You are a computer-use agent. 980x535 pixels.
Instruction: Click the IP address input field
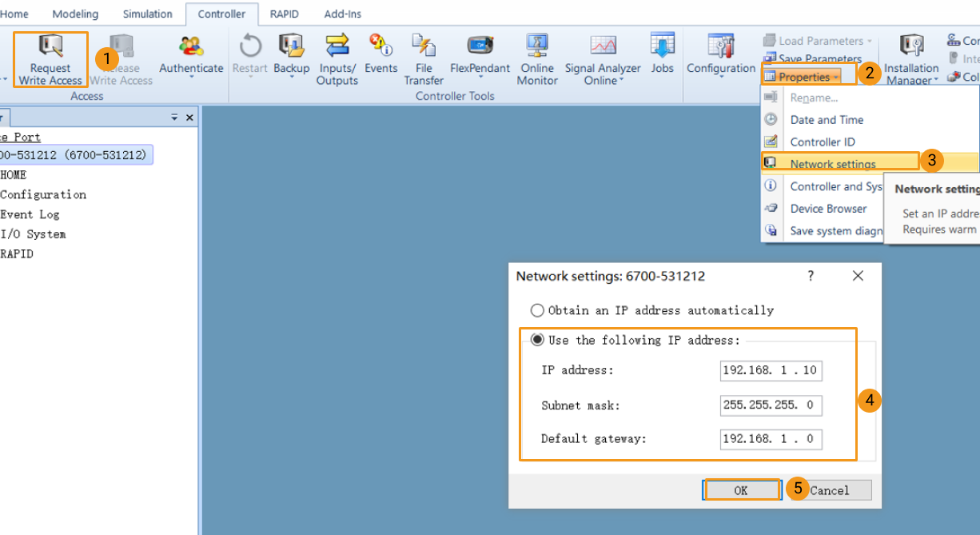click(771, 370)
